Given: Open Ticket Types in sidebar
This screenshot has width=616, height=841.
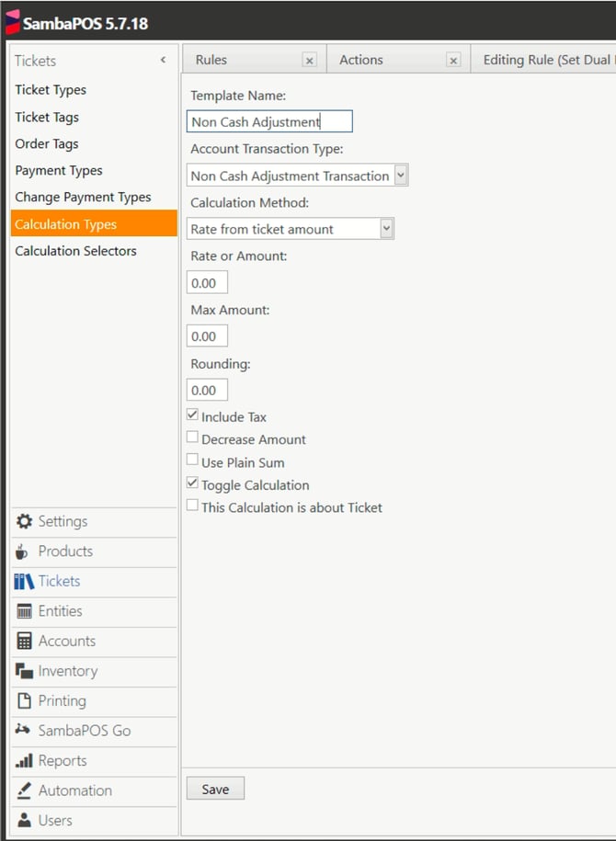Looking at the screenshot, I should point(51,90).
